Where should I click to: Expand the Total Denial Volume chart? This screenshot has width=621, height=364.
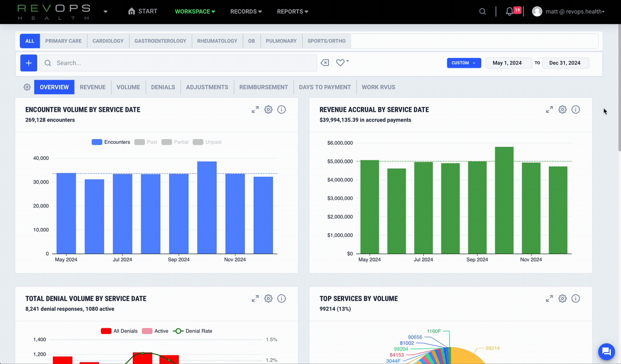(x=255, y=298)
